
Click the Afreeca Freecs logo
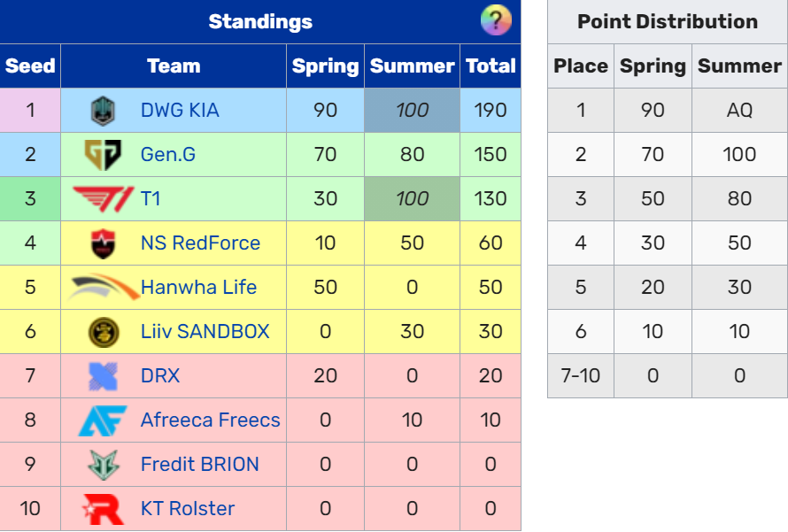tap(103, 420)
